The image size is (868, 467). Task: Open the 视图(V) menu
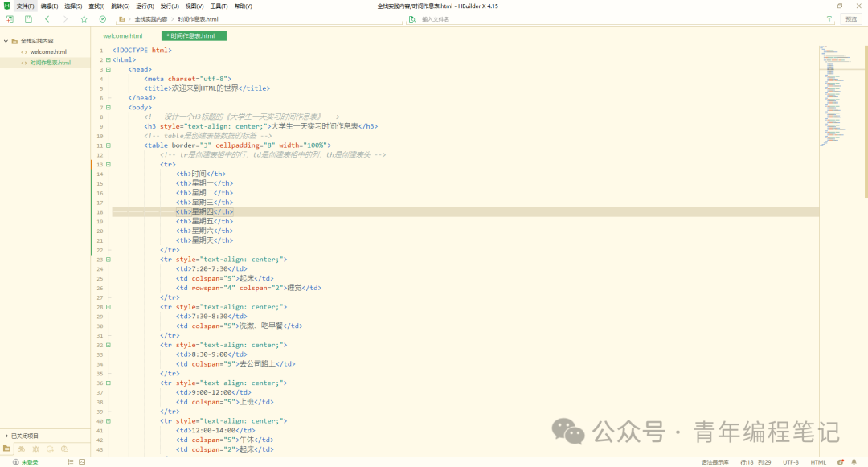tap(194, 6)
